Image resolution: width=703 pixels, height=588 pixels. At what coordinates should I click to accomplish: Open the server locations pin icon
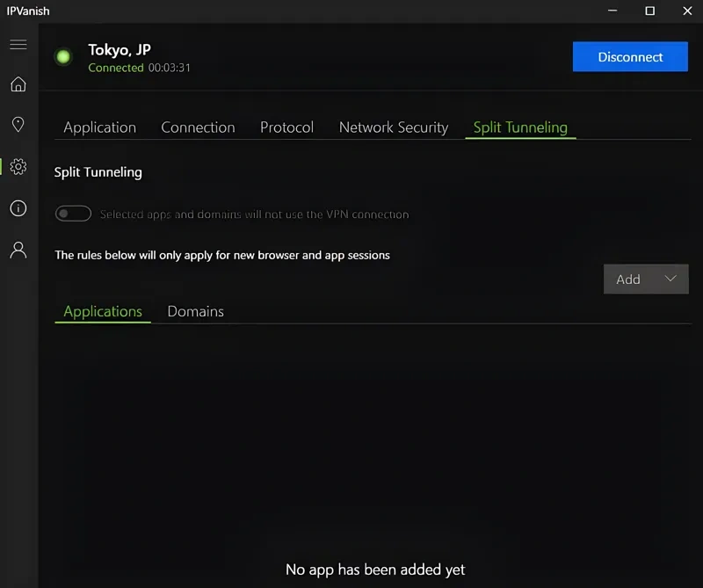[x=18, y=125]
